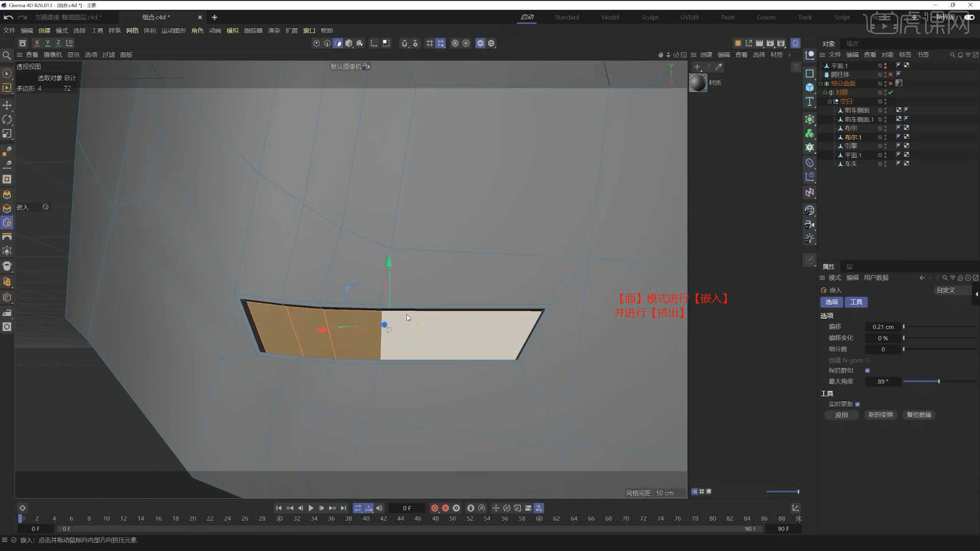This screenshot has height=551, width=980.
Task: Select the 选项 attribute tab button
Action: coord(831,303)
